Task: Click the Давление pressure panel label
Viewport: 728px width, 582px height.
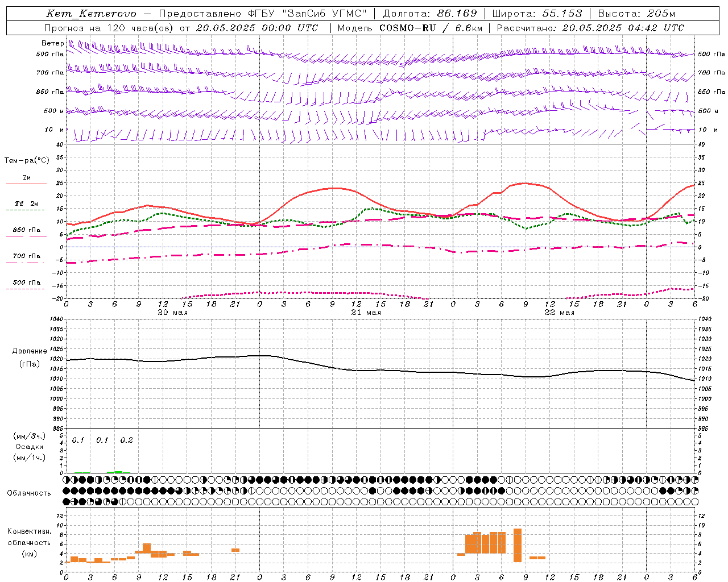Action: click(x=30, y=351)
